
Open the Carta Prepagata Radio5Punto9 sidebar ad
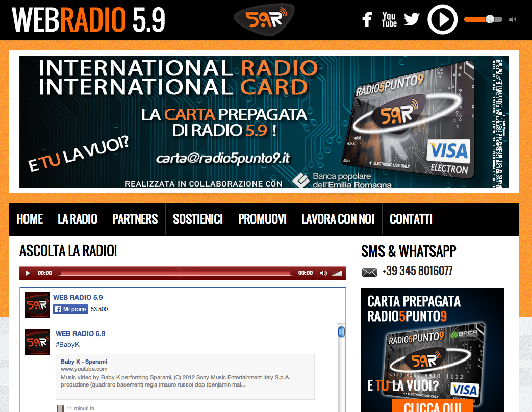coord(432,350)
